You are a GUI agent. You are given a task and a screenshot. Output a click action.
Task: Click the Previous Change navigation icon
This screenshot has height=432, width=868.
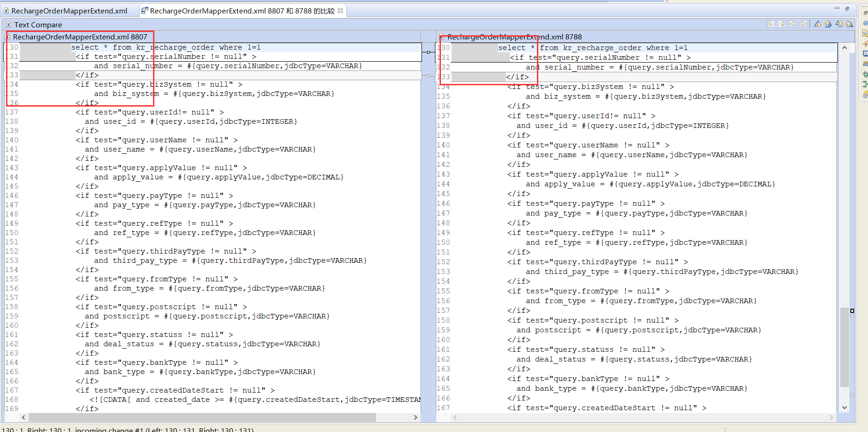(x=850, y=24)
